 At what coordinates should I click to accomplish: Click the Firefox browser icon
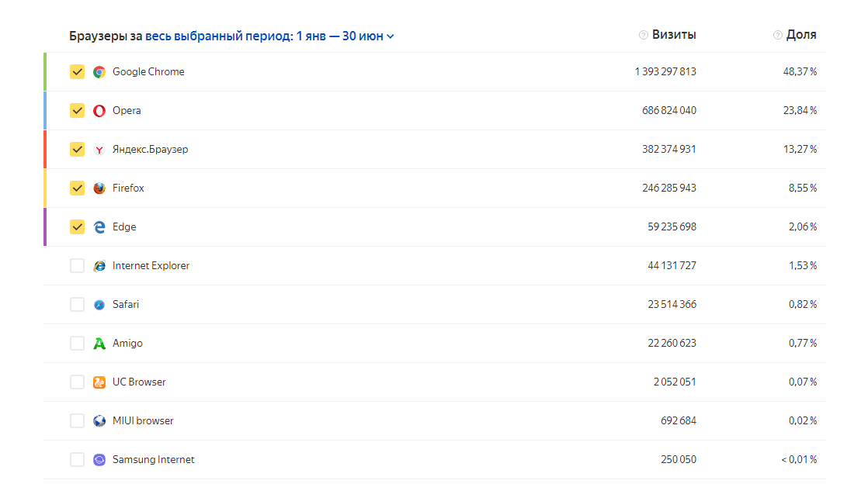click(x=99, y=188)
